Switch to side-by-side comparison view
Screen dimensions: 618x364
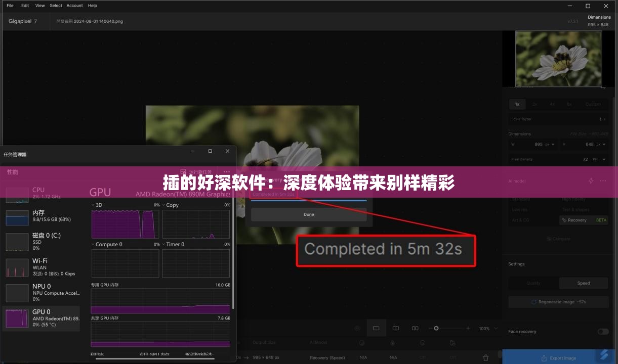tap(415, 328)
